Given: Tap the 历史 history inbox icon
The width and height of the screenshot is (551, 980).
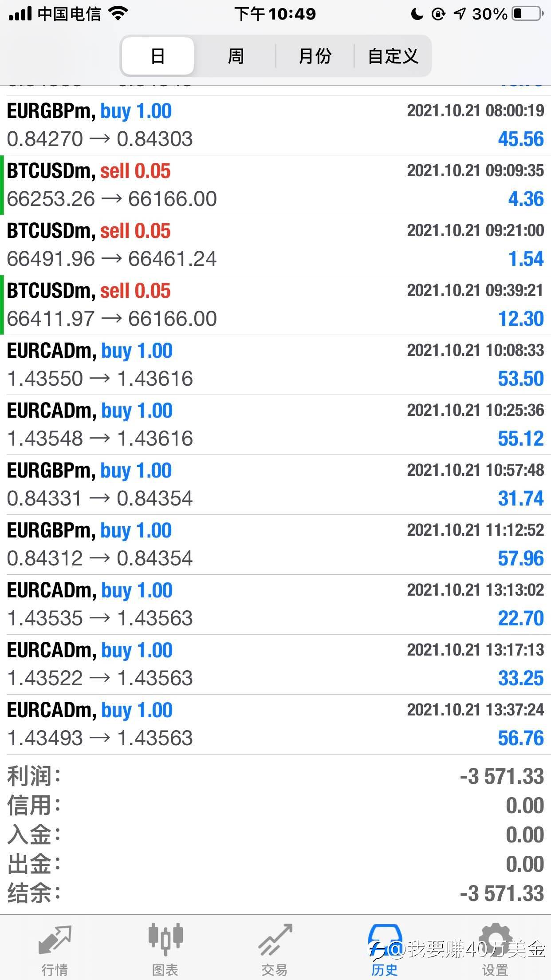Looking at the screenshot, I should click(385, 937).
